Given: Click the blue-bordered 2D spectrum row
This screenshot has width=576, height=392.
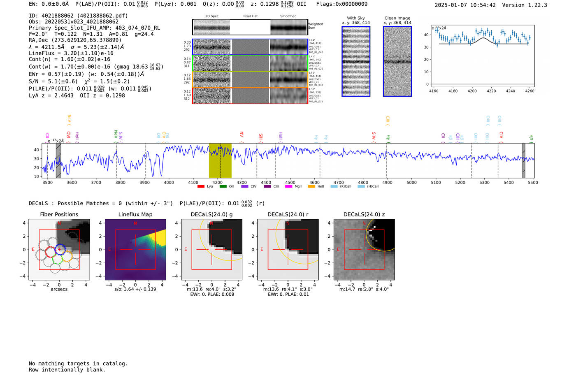Looking at the screenshot, I should (x=250, y=47).
